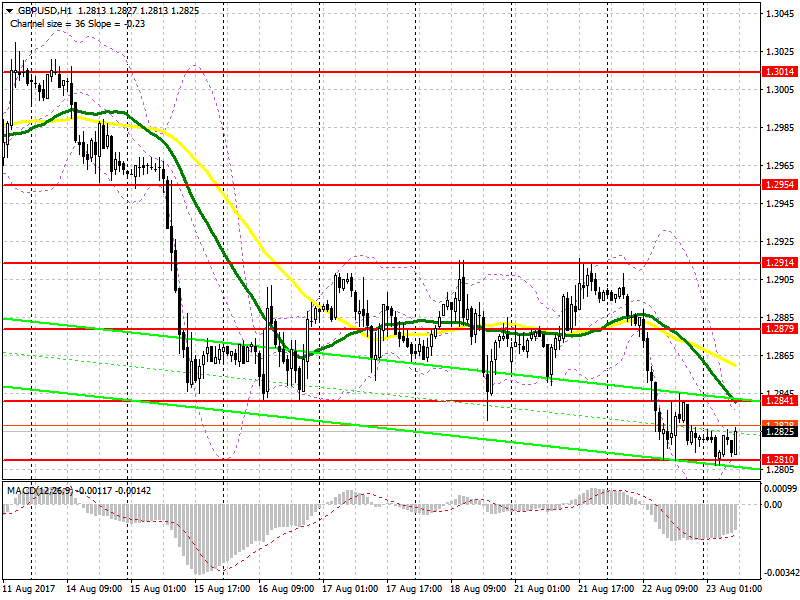Click the 1.2805 price axis label
Screen dimensions: 800x600
(x=781, y=469)
